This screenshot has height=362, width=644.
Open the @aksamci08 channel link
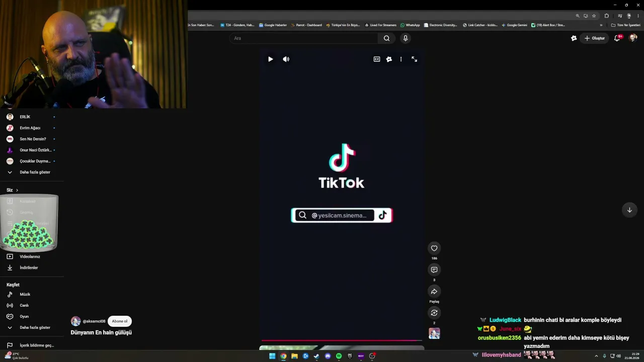click(94, 321)
